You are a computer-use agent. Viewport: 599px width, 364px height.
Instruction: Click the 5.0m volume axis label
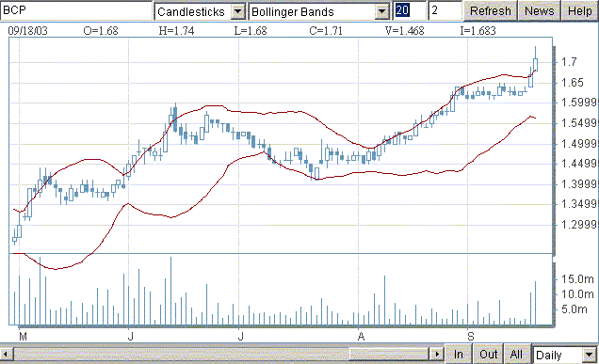[x=575, y=309]
